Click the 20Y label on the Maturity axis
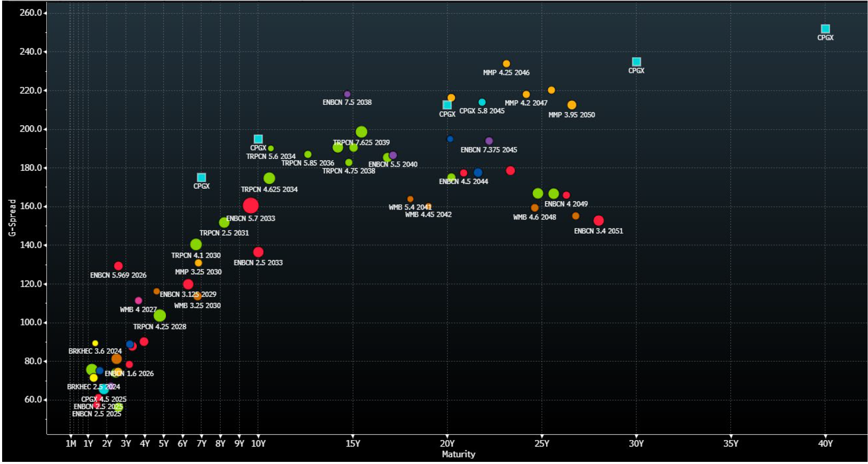 coord(448,443)
